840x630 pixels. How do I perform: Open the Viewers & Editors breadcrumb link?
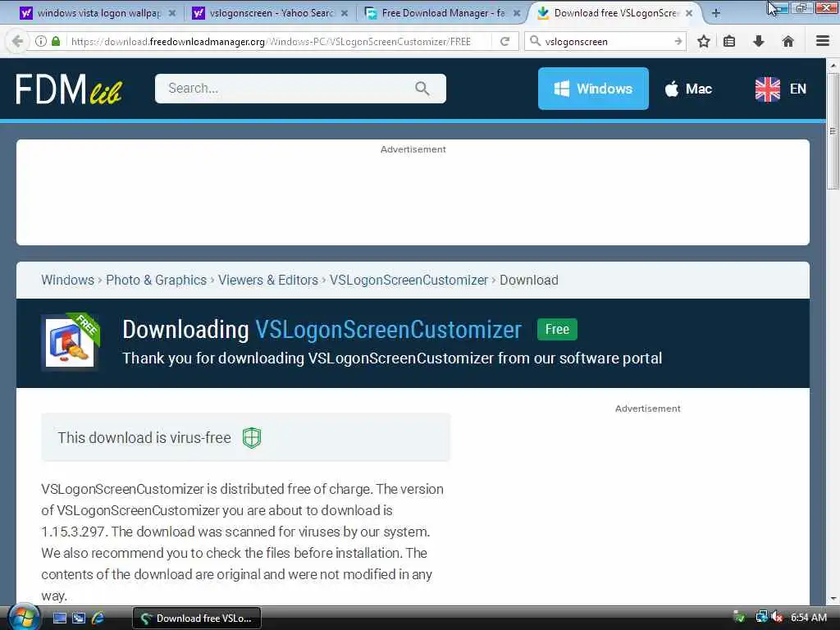pyautogui.click(x=268, y=281)
